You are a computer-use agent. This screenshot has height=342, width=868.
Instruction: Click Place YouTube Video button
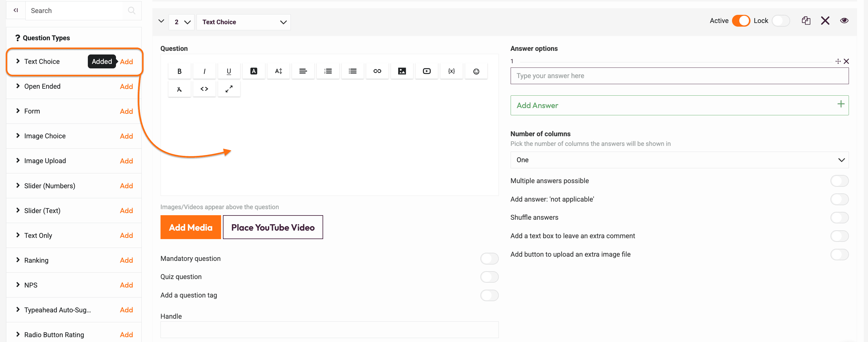[x=273, y=227]
